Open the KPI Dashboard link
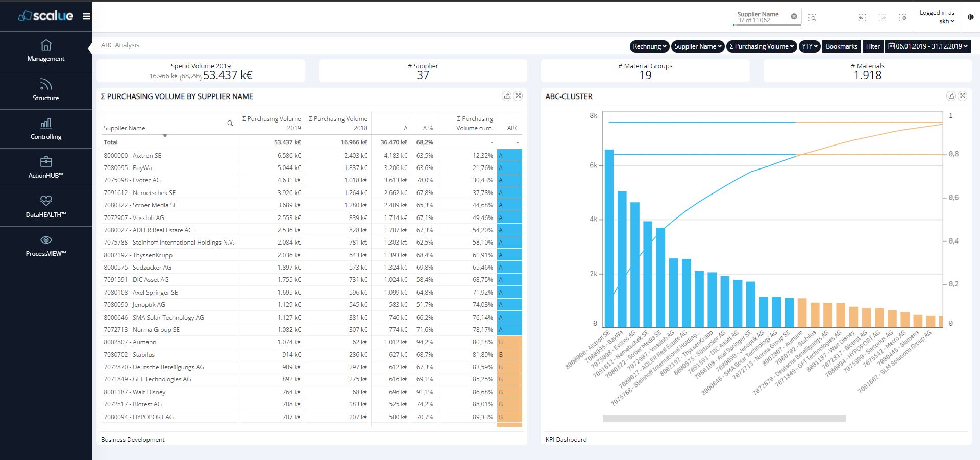This screenshot has height=460, width=980. coord(566,439)
